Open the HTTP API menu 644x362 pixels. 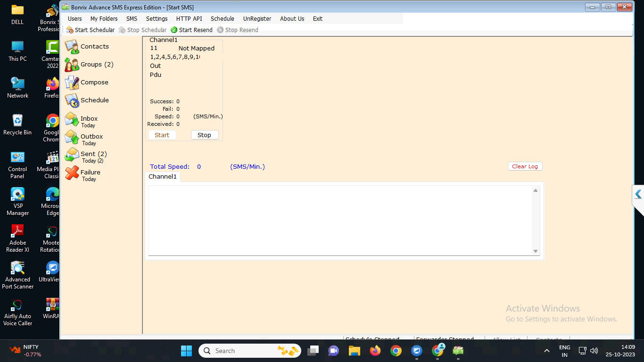[x=189, y=19]
